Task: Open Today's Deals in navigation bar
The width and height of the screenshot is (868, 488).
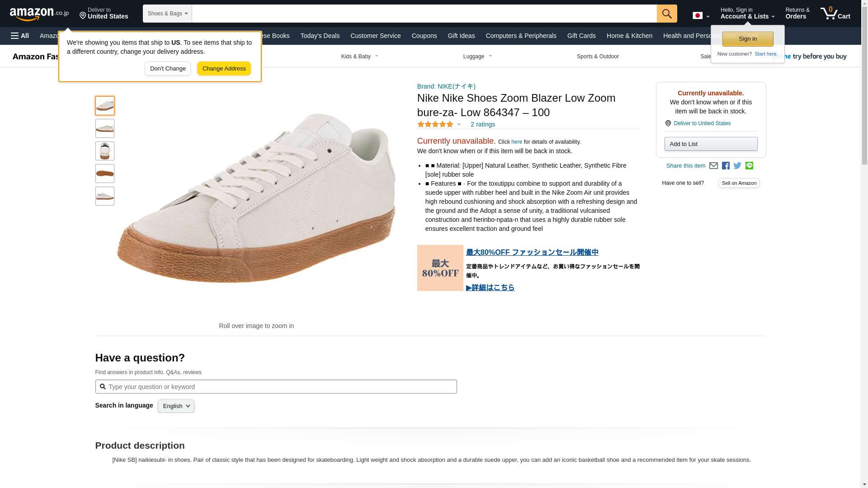Action: (320, 36)
